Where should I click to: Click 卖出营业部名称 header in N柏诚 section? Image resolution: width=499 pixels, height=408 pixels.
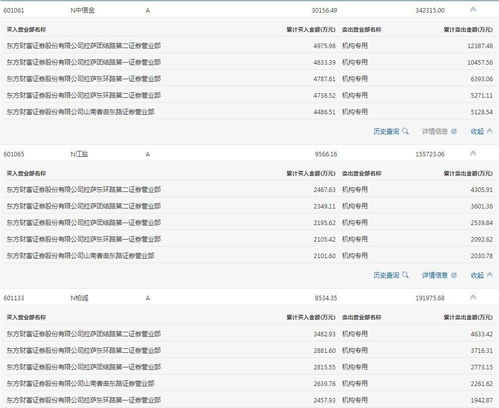point(362,317)
